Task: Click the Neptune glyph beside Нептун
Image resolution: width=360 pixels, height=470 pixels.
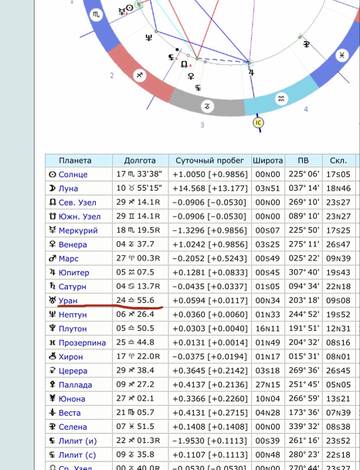Action: point(52,314)
